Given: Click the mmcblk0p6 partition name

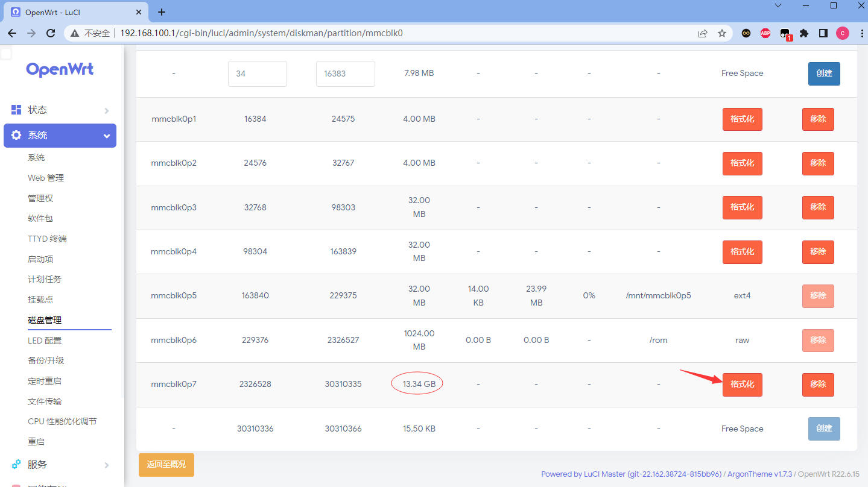Looking at the screenshot, I should 174,340.
